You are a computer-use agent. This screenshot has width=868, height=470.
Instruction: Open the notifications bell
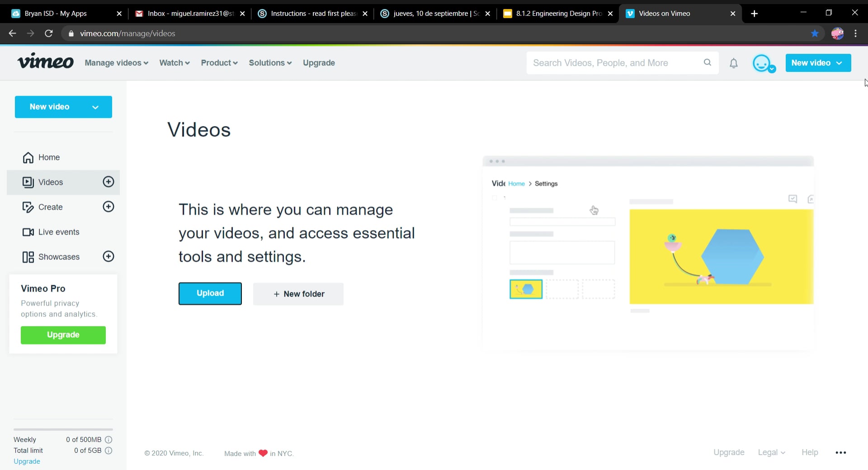coord(734,63)
